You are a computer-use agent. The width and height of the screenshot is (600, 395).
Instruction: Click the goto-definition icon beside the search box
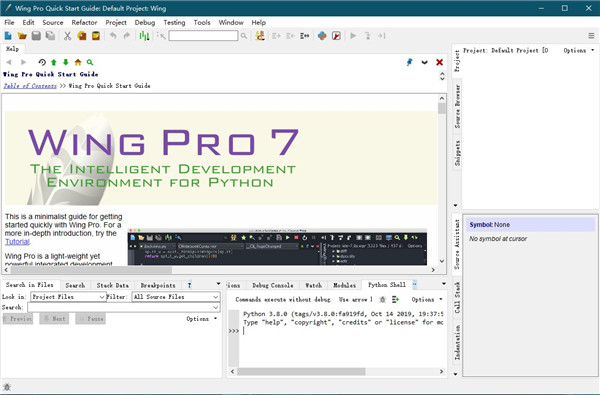tap(161, 36)
